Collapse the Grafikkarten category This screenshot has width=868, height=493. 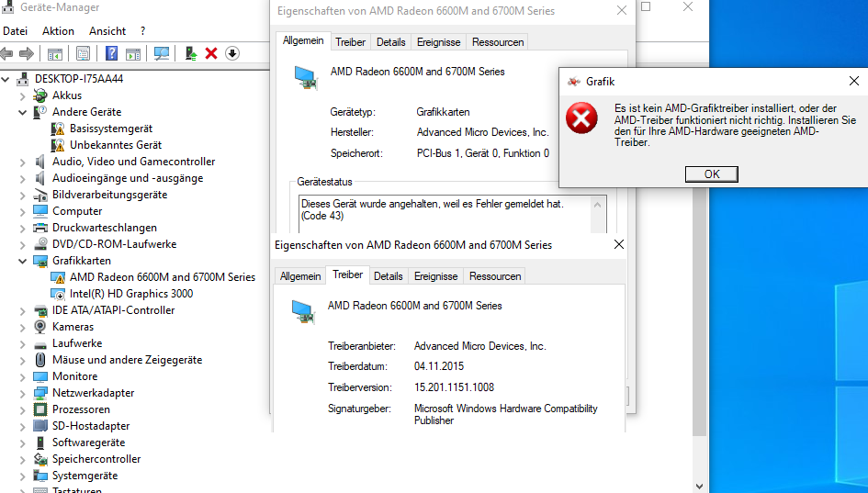click(23, 261)
